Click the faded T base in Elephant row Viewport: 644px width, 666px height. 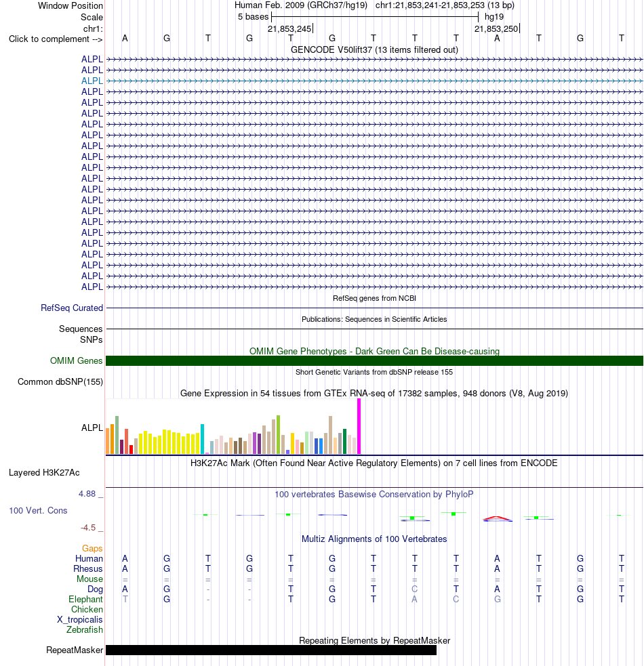125,600
